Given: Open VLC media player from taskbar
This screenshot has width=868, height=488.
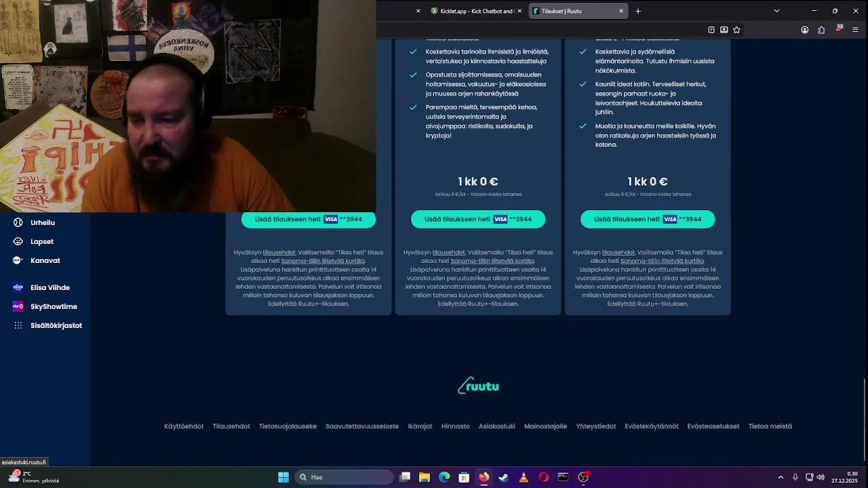Looking at the screenshot, I should [x=524, y=477].
